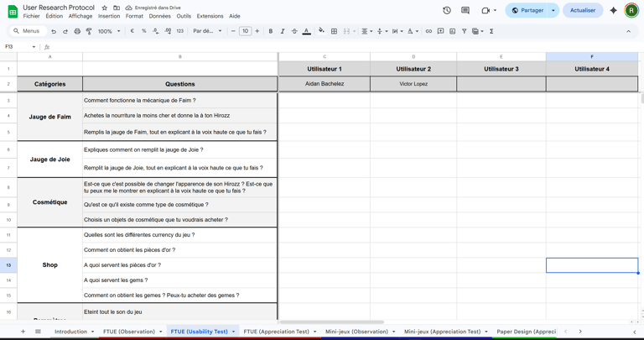Open side panel arrow at bottom right
This screenshot has width=644, height=340.
tap(635, 332)
